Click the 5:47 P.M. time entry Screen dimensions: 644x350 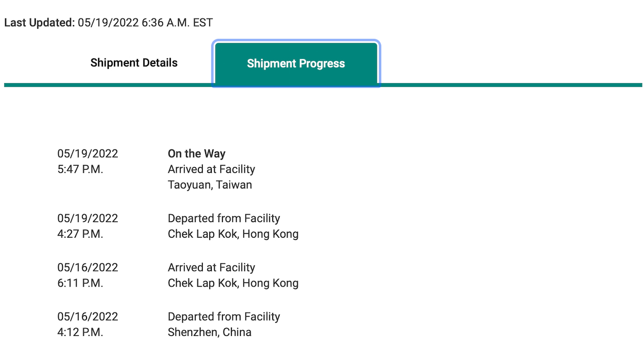(x=80, y=169)
